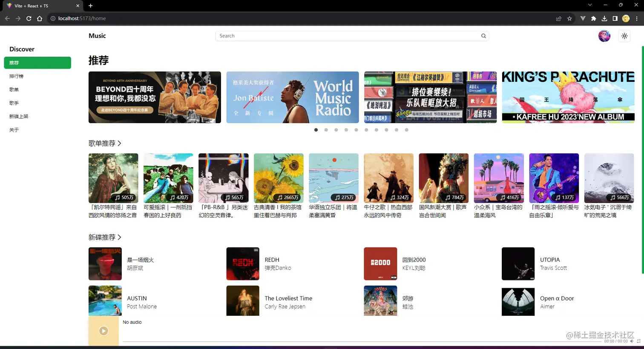Bookmark this page with star icon
This screenshot has height=349, width=644.
[x=569, y=18]
